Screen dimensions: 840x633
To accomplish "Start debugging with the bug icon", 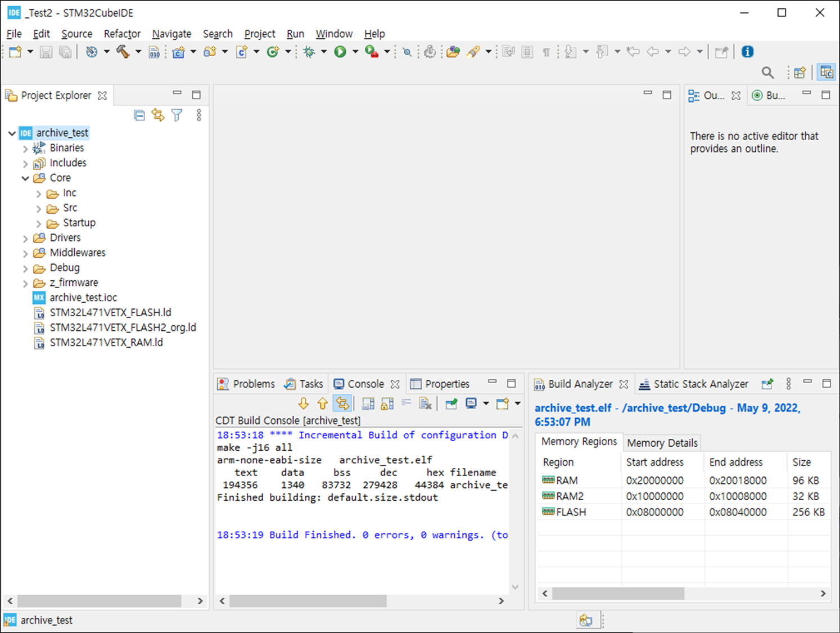I will [309, 52].
